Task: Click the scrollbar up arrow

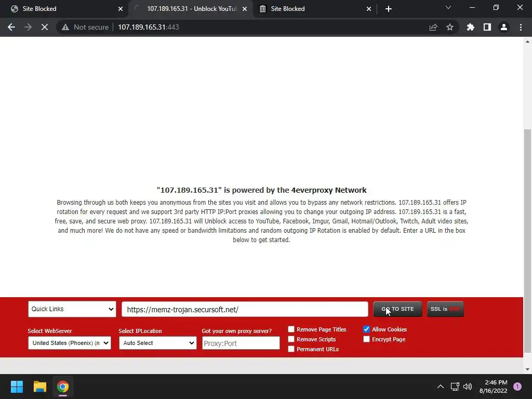Action: point(527,42)
